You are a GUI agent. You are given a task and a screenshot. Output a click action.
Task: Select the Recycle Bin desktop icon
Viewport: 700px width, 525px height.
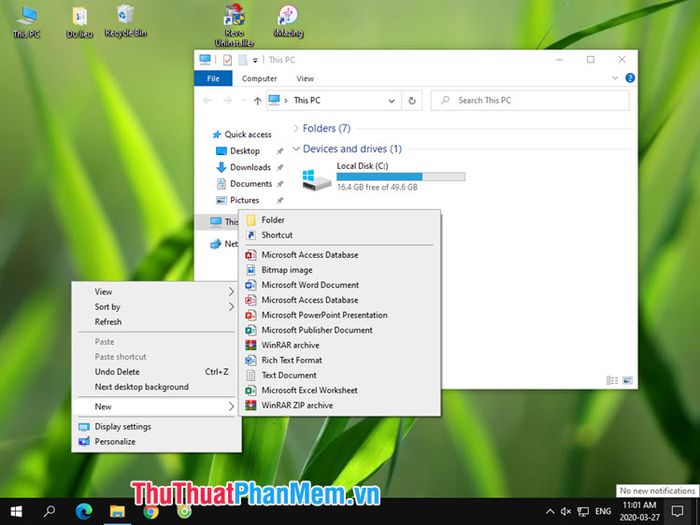125,21
